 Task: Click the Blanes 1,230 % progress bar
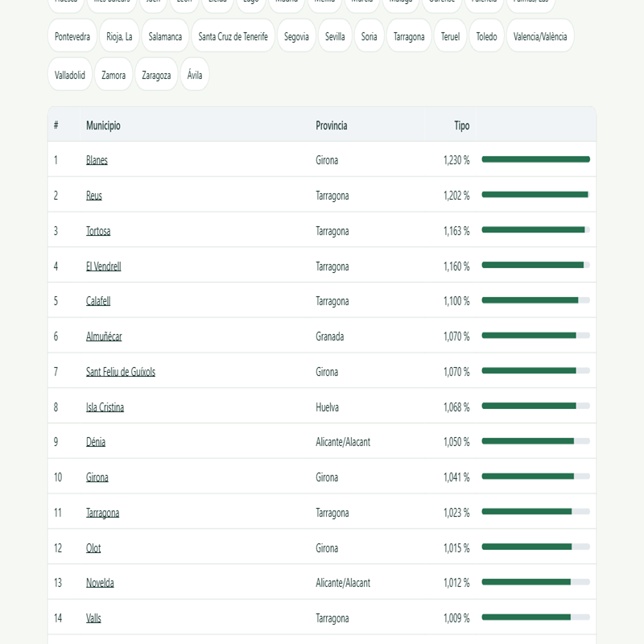[535, 159]
